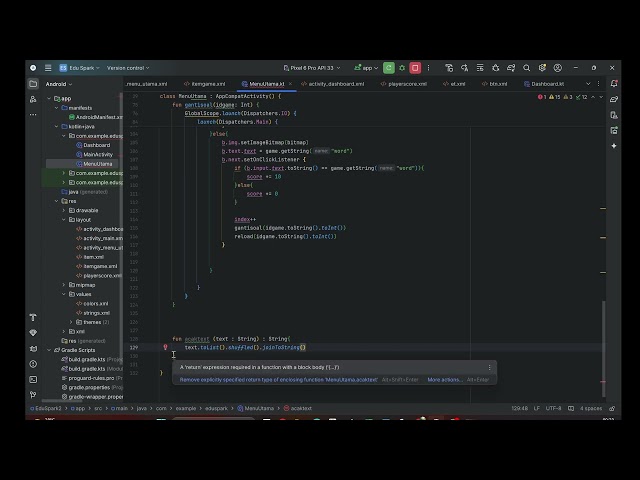Open editor tabs options menu

(x=598, y=84)
